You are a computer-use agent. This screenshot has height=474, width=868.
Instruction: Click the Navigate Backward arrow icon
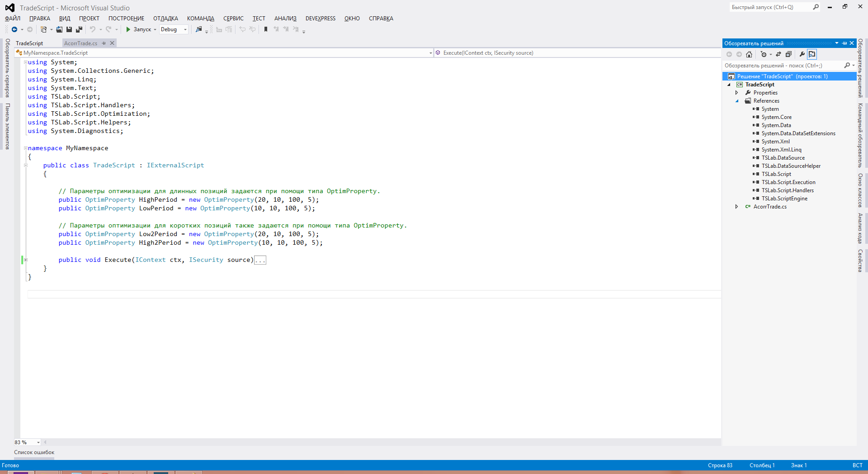pos(14,29)
